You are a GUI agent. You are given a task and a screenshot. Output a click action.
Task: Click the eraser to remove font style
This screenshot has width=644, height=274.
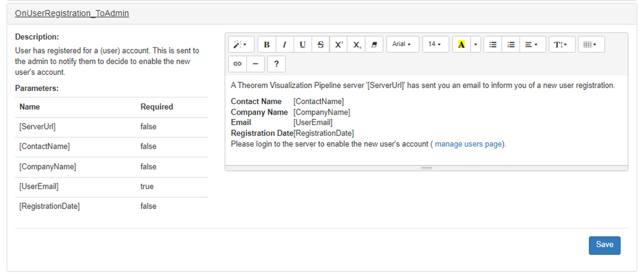(x=374, y=45)
